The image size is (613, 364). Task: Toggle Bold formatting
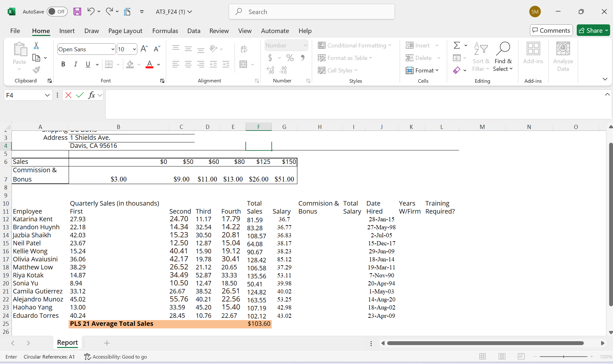click(63, 64)
